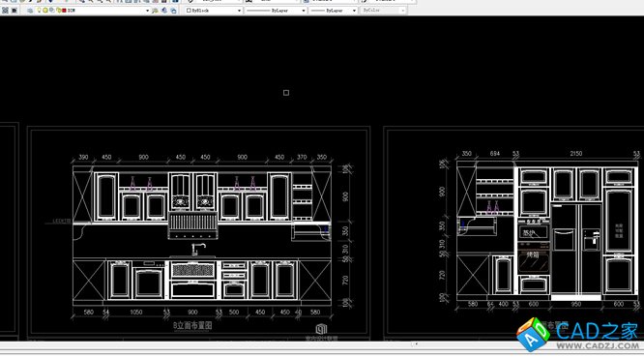This screenshot has height=358, width=644.
Task: Open the ByLayer lineweight dropdown
Action: click(333, 11)
